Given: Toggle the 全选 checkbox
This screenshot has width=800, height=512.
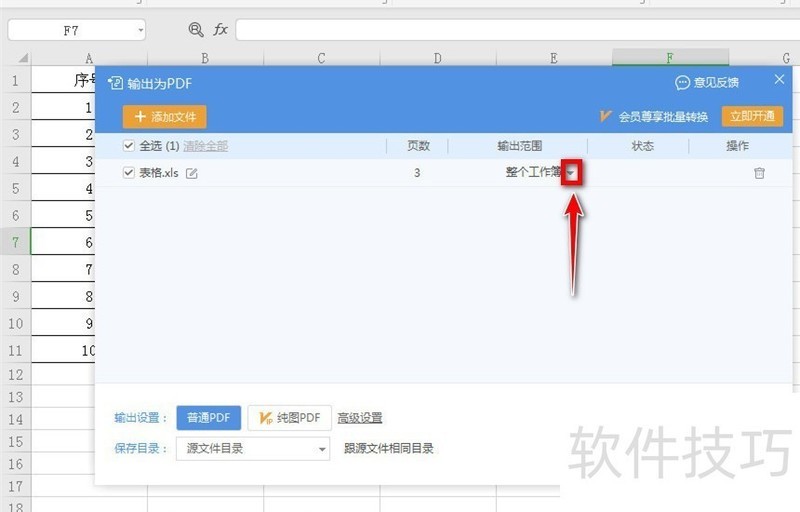Looking at the screenshot, I should pos(129,146).
